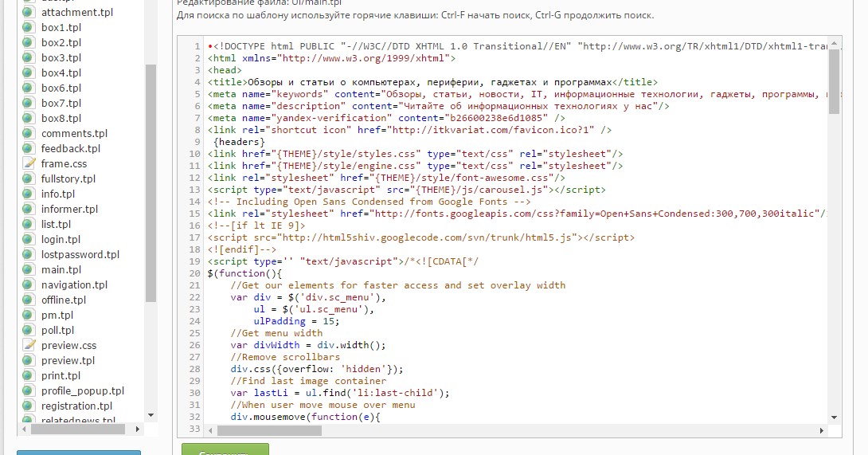Screen dimensions: 868x455
Task: Open comments.tpl template
Action: tap(74, 133)
